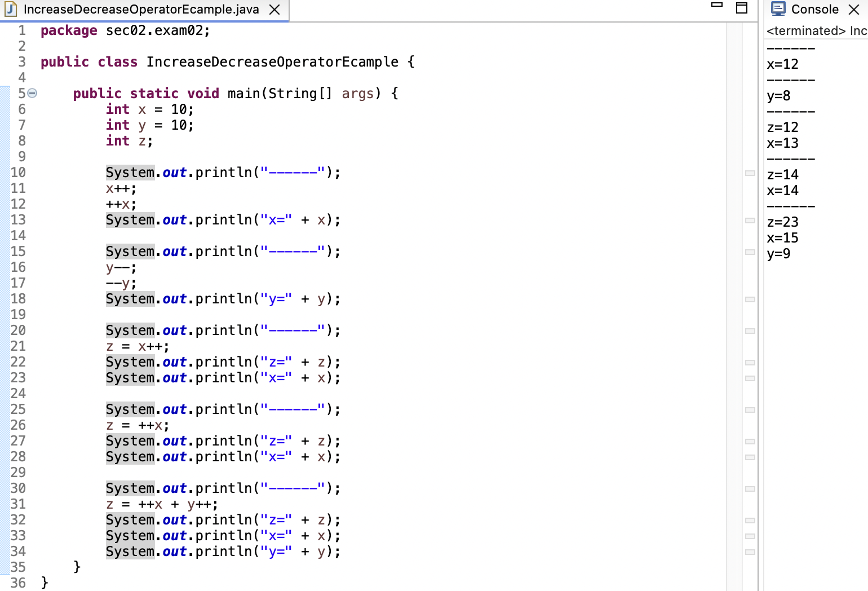Click overview ruler marker for line 13
Viewport: 868px width, 591px height.
(750, 220)
